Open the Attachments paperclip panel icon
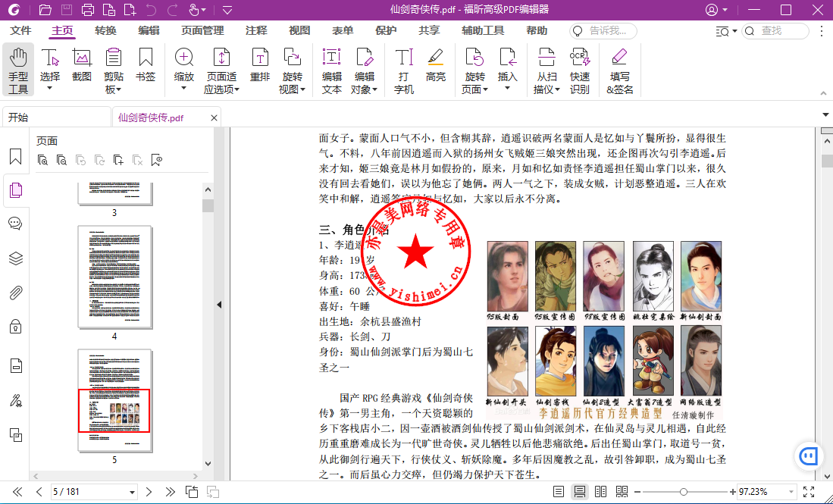Image resolution: width=833 pixels, height=504 pixels. pyautogui.click(x=15, y=293)
